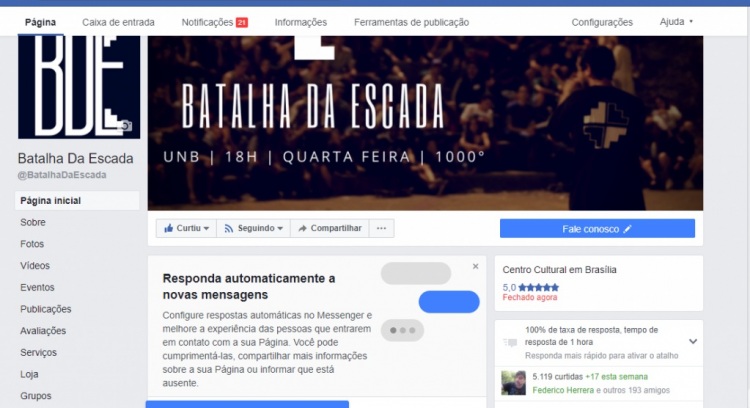
Task: Open Eventos in the left sidebar
Action: coord(37,287)
